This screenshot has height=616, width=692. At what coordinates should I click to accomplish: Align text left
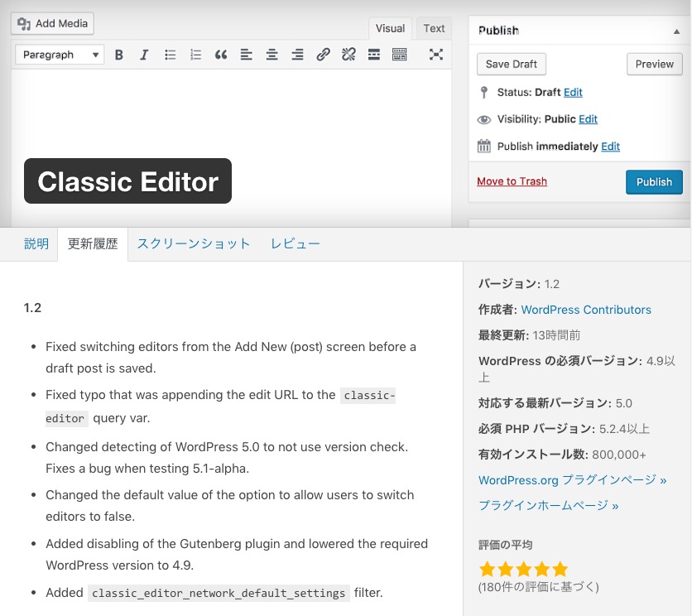pos(247,55)
